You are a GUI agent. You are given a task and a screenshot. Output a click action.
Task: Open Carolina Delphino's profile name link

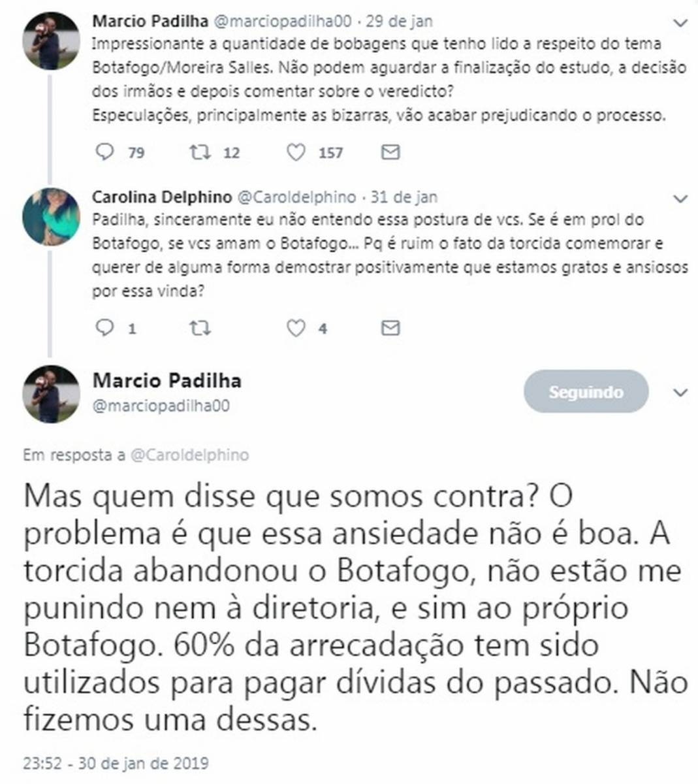tap(161, 197)
